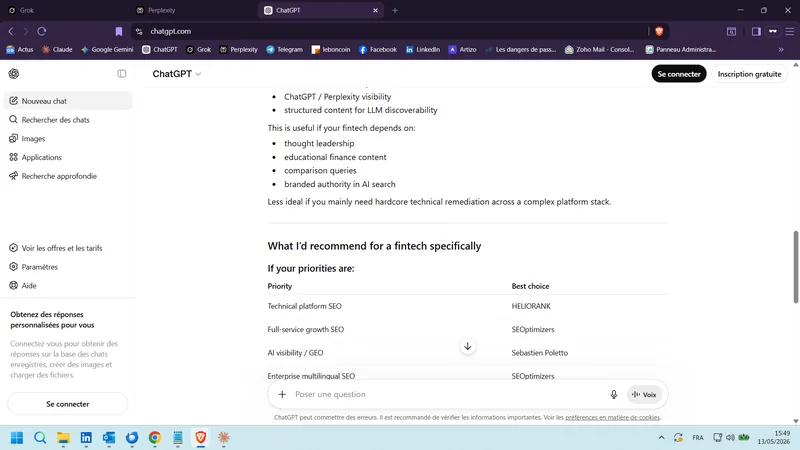The width and height of the screenshot is (800, 450).
Task: Open LinkedIn bookmark
Action: tap(422, 49)
